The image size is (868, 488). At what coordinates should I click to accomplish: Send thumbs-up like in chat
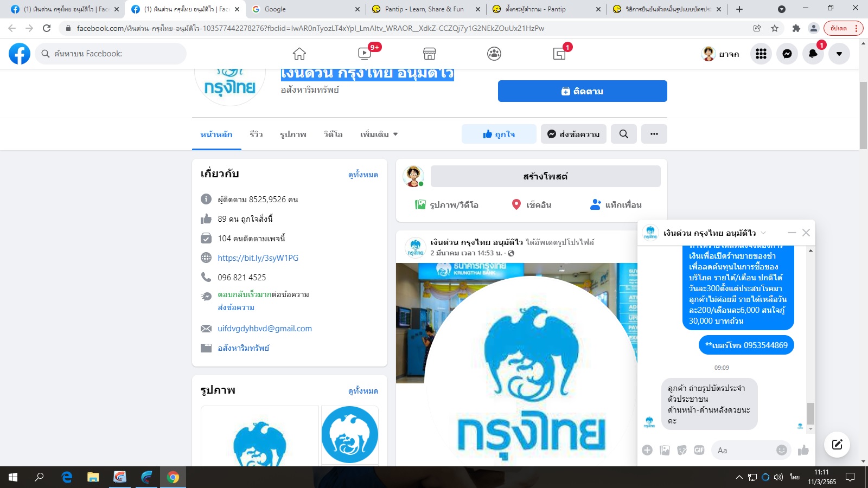pos(803,450)
